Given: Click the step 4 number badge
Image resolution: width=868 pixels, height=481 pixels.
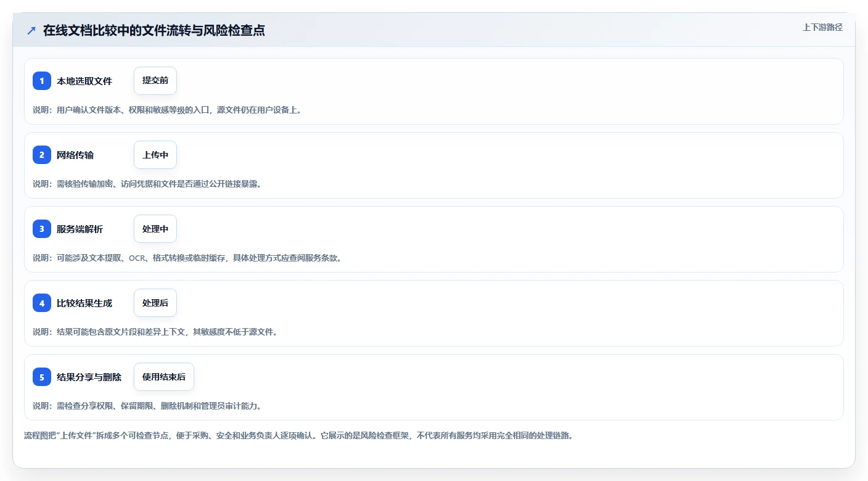Looking at the screenshot, I should pyautogui.click(x=42, y=303).
